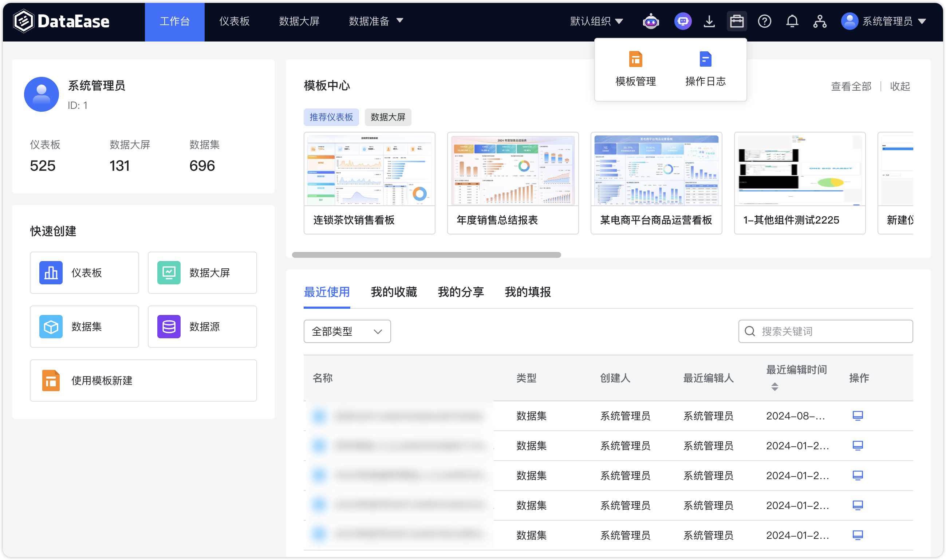This screenshot has height=560, width=946.
Task: Open preview icon in third table row
Action: tap(857, 475)
